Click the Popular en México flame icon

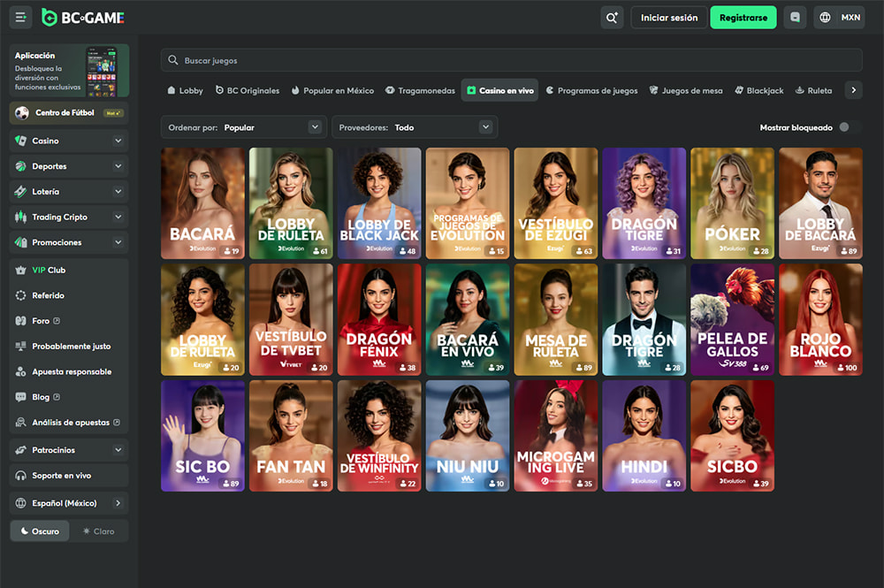(x=295, y=90)
